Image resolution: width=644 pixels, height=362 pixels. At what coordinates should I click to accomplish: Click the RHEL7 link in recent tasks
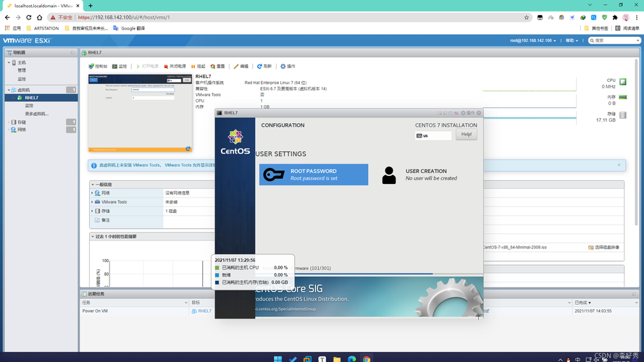[204, 311]
